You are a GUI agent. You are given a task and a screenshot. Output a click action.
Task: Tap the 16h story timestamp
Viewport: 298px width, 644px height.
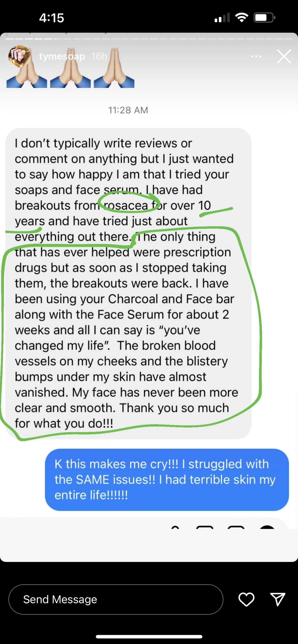pos(99,57)
